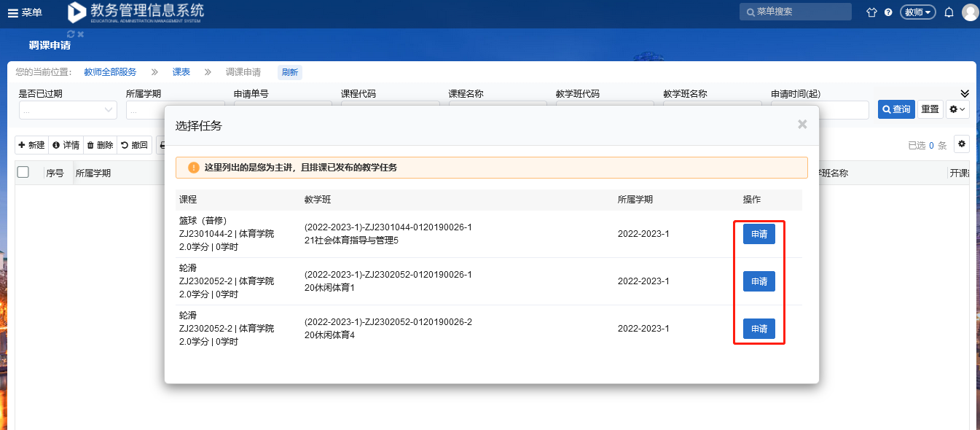Open query settings gear dropdown
The height and width of the screenshot is (430, 980).
[957, 109]
